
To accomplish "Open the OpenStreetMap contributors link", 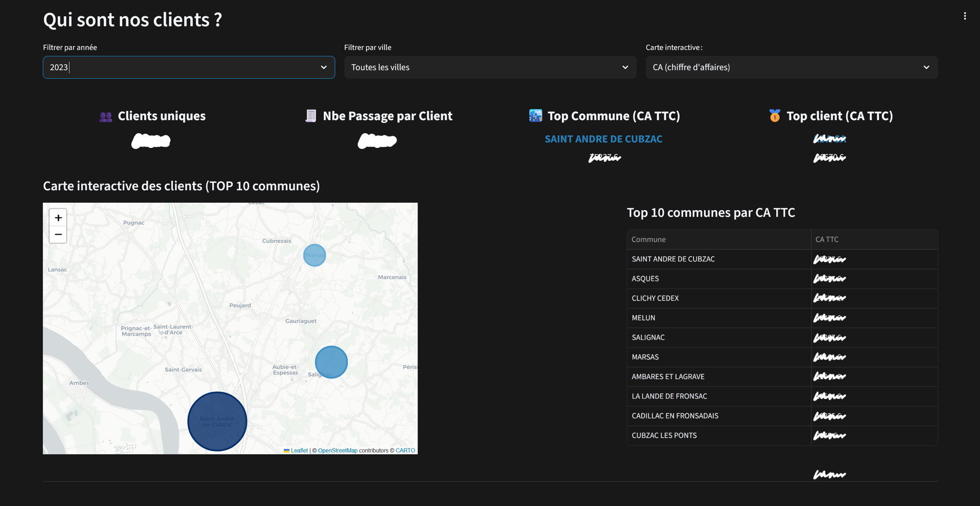I will (338, 451).
